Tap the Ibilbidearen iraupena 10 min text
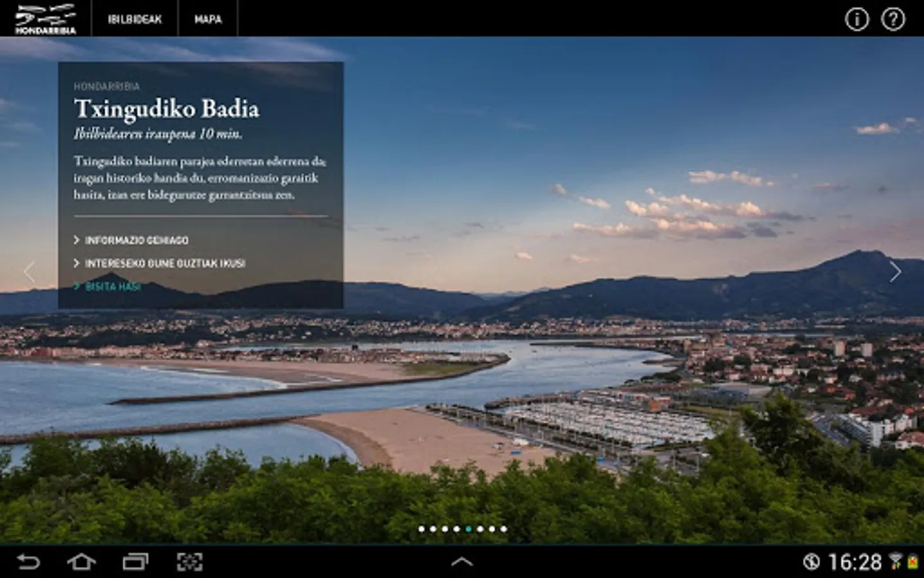 tap(158, 134)
